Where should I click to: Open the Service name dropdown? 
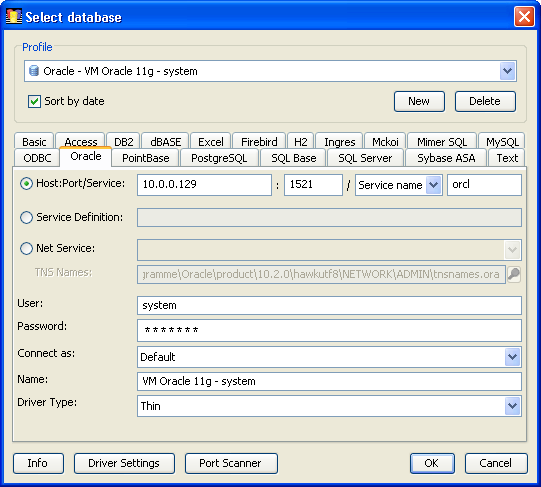[x=434, y=185]
